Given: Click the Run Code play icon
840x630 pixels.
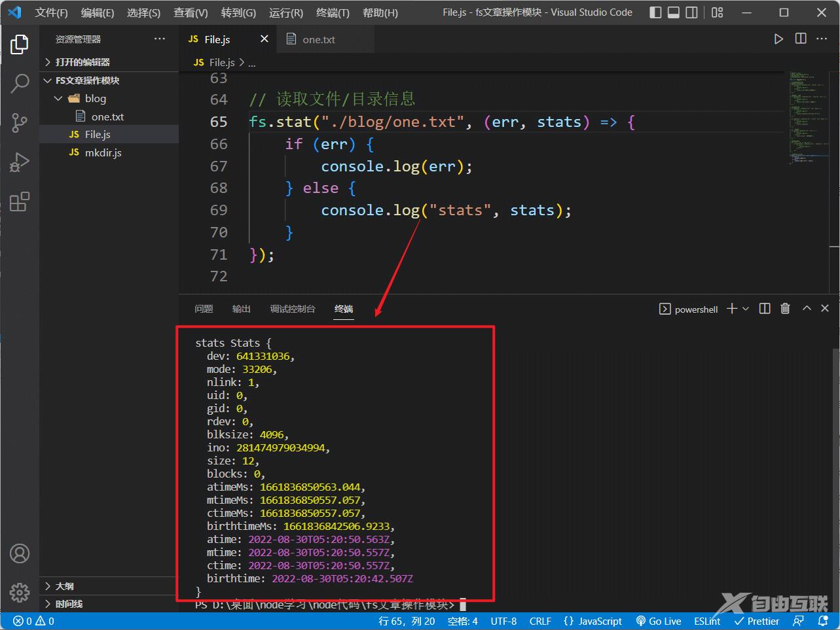Looking at the screenshot, I should tap(778, 39).
